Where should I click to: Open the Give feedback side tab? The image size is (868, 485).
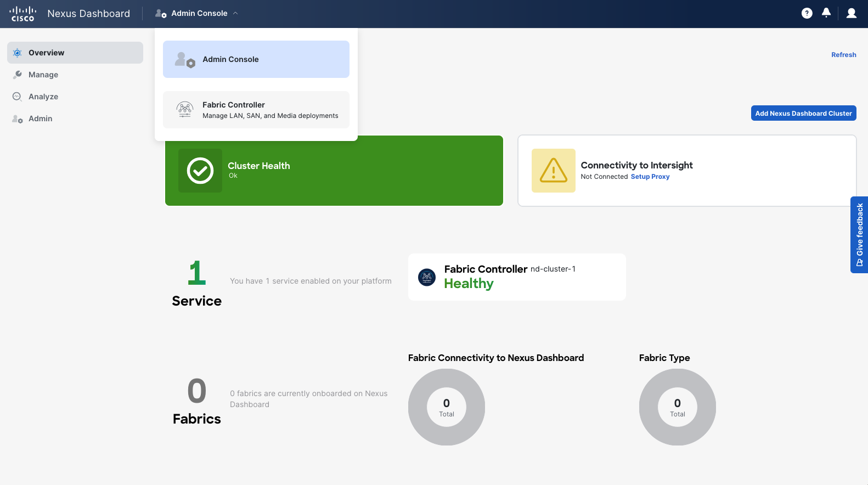[x=859, y=234]
